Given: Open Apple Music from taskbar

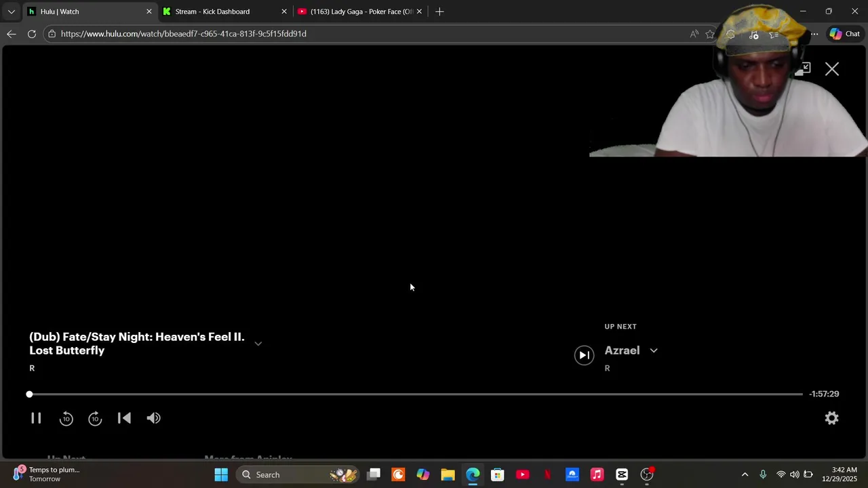Looking at the screenshot, I should tap(597, 474).
